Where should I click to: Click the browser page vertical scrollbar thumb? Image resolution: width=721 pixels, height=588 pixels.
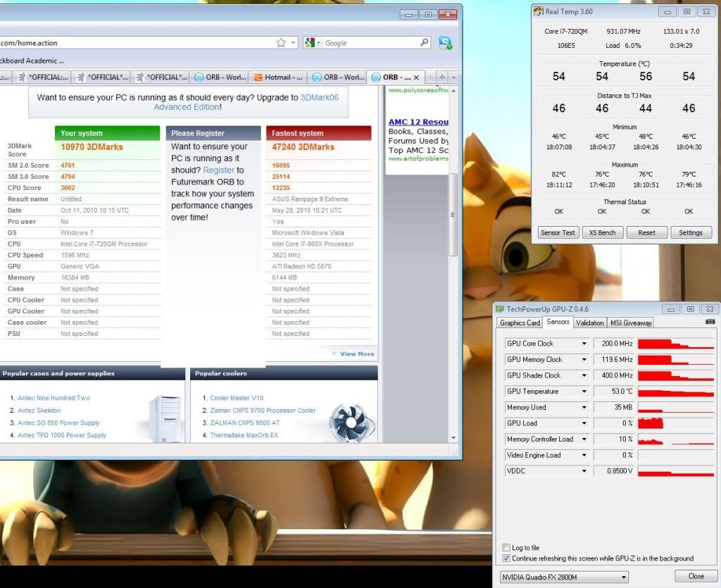tap(453, 214)
